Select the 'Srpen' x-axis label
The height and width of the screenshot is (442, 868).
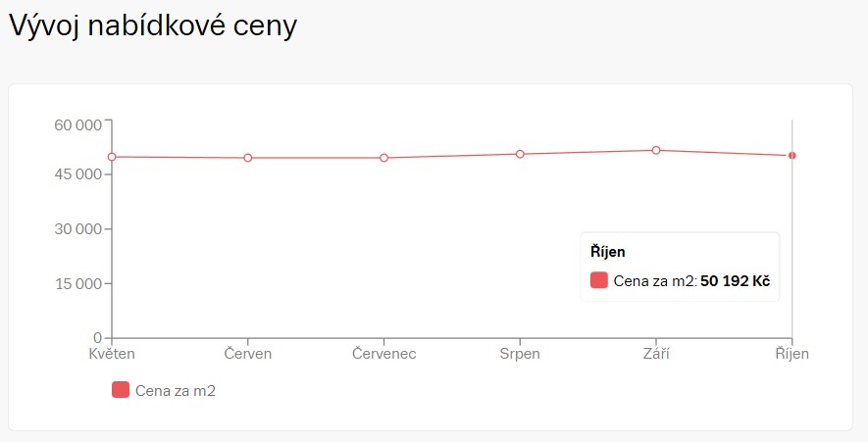coord(520,354)
